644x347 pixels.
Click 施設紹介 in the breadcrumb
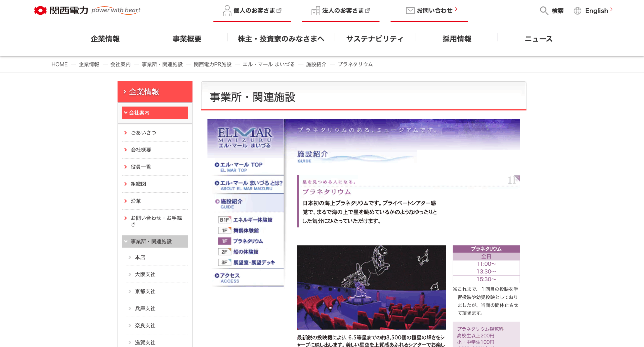[316, 64]
